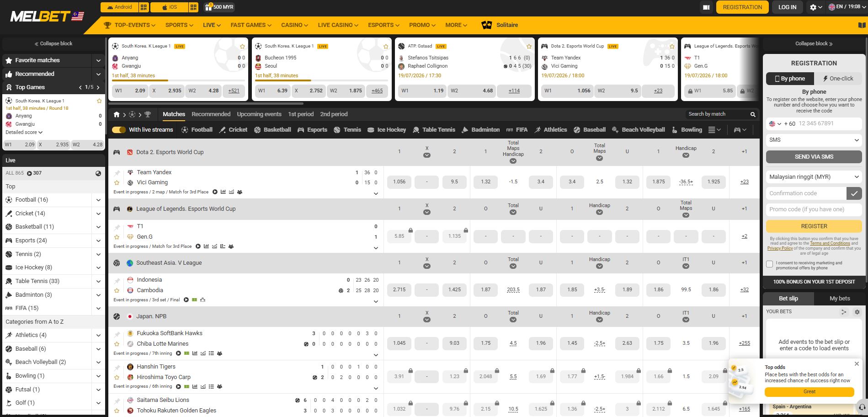Open the header icon left of the Registration button
Image resolution: width=868 pixels, height=417 pixels.
[706, 7]
